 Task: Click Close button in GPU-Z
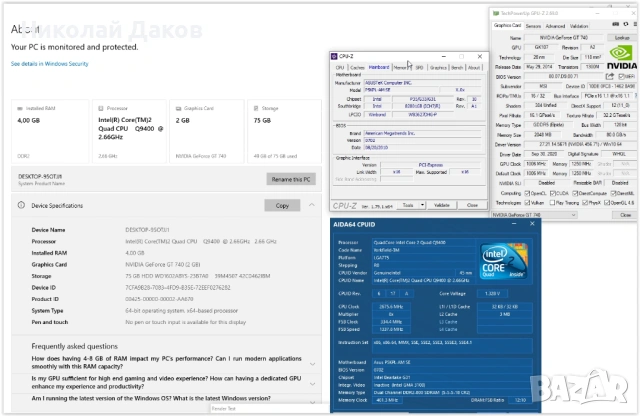point(625,215)
